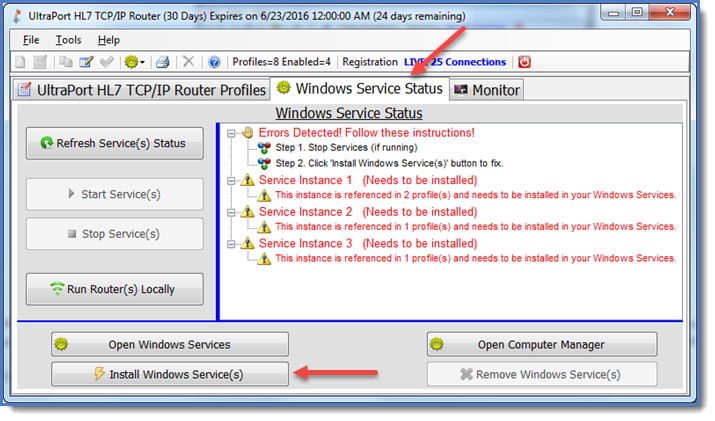The width and height of the screenshot is (715, 421).
Task: Click the new profile blank page icon
Action: [21, 62]
